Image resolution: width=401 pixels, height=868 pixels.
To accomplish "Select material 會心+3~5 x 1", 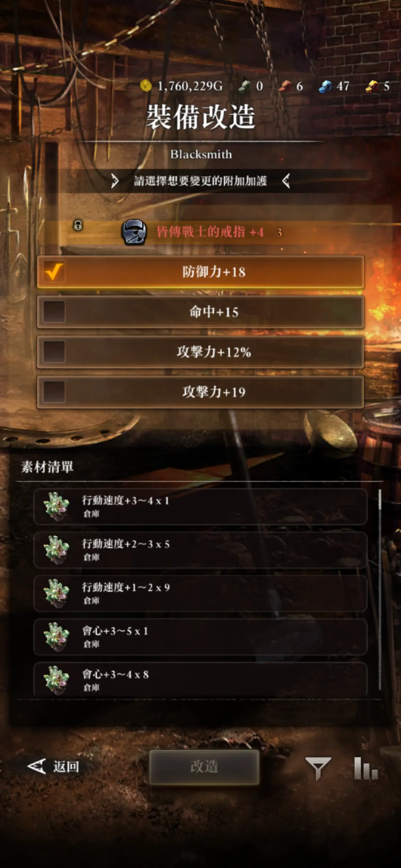I will [x=200, y=637].
